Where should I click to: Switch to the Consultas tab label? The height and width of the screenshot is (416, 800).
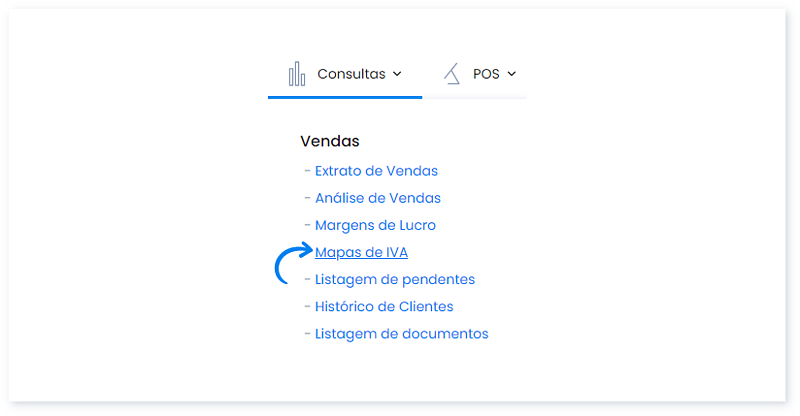[350, 74]
